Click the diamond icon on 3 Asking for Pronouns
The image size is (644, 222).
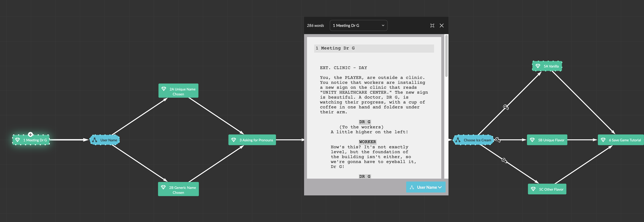pyautogui.click(x=233, y=140)
